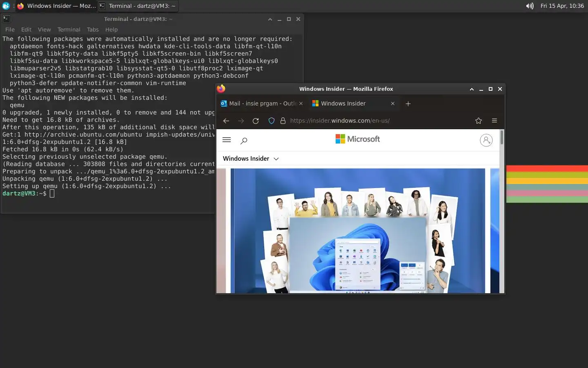This screenshot has width=588, height=368.
Task: Click the Windows 11 hero image
Action: click(x=358, y=231)
